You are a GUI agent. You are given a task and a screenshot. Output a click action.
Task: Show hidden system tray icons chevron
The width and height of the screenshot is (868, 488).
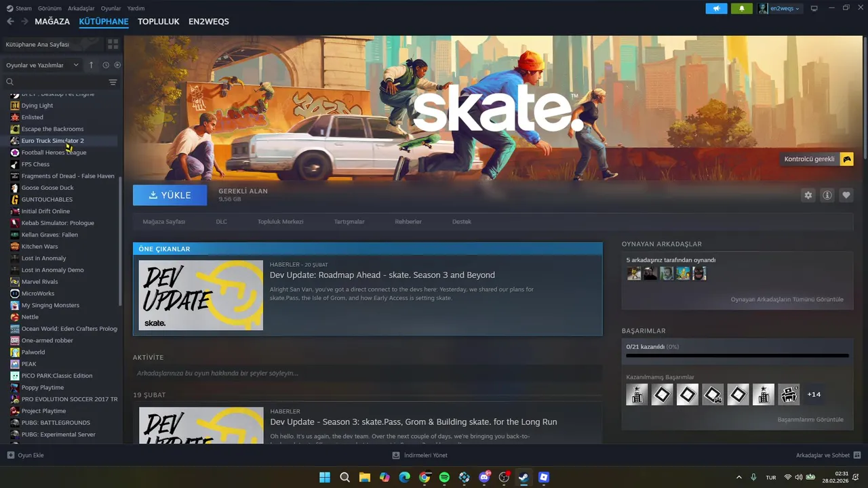click(739, 477)
